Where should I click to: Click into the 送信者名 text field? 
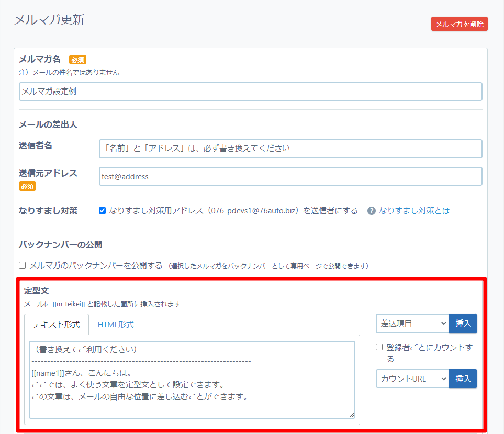click(x=290, y=149)
